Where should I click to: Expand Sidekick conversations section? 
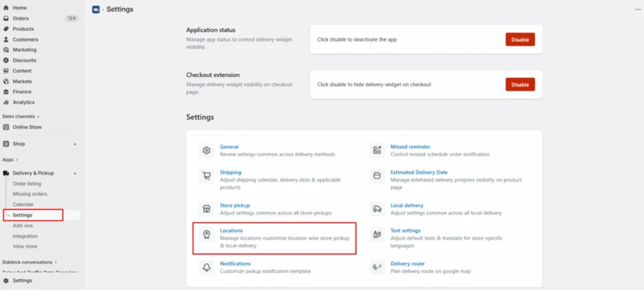[55, 261]
